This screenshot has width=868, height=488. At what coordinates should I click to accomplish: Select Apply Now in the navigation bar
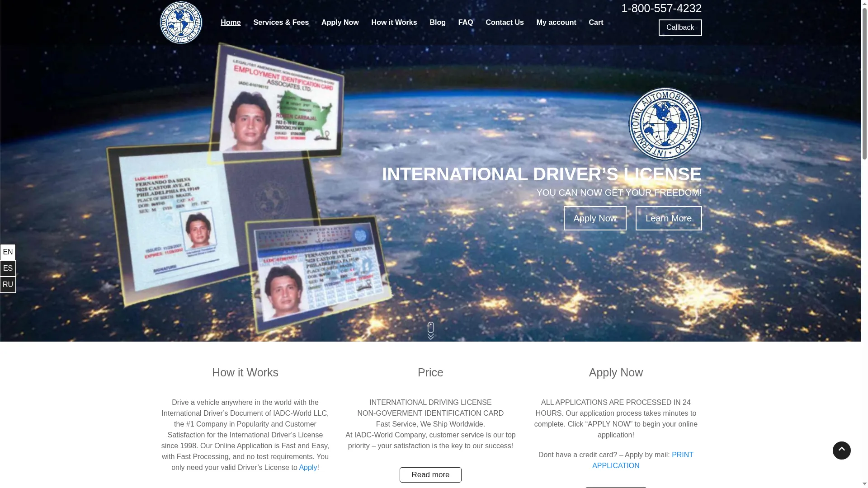(x=340, y=23)
